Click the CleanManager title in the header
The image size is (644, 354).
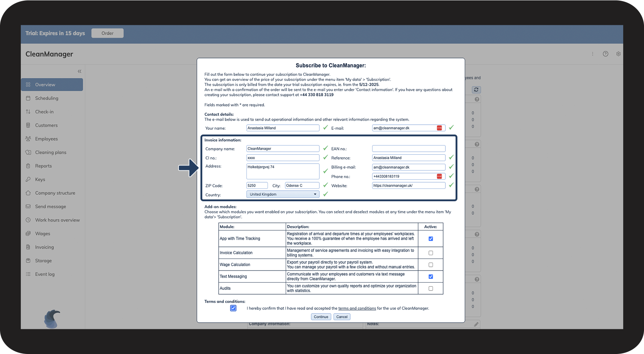pos(49,54)
